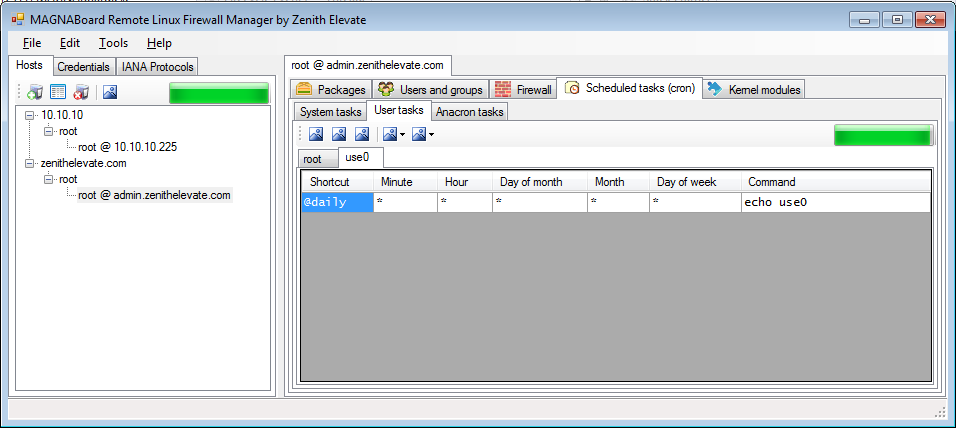Screen dimensions: 956x428
Task: Click the Minute column header
Action: coord(405,182)
